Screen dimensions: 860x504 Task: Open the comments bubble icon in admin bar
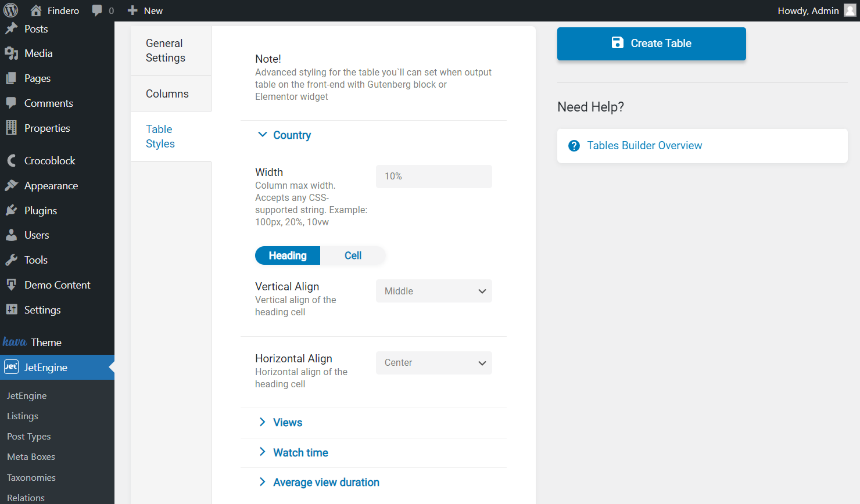tap(97, 10)
